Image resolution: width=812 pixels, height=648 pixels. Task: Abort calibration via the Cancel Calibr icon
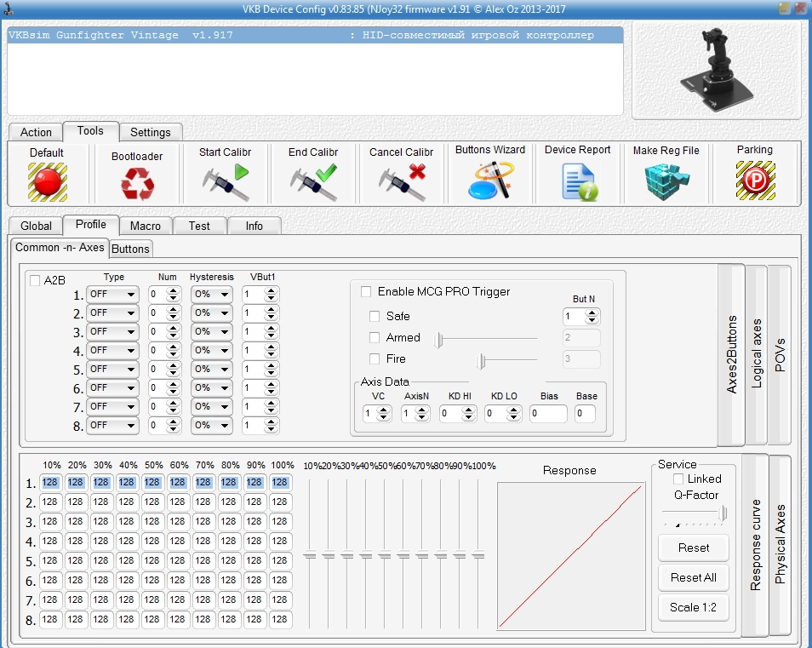401,181
